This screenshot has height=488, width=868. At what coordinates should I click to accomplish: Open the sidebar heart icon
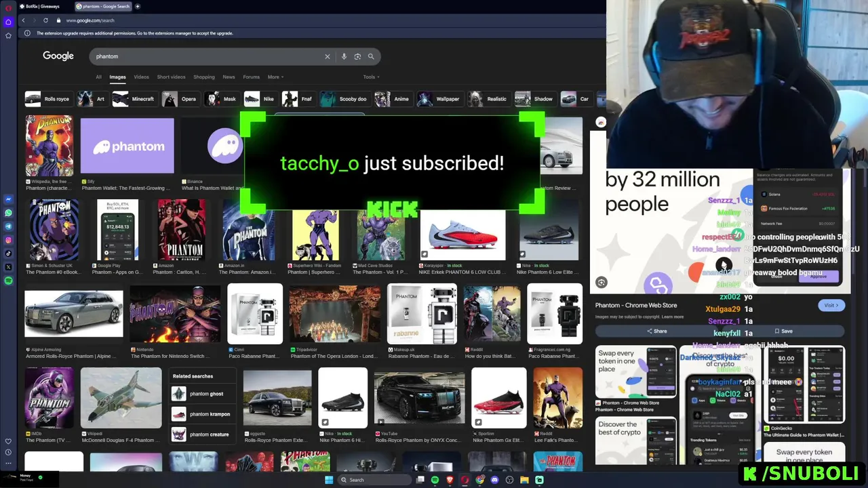pyautogui.click(x=8, y=441)
